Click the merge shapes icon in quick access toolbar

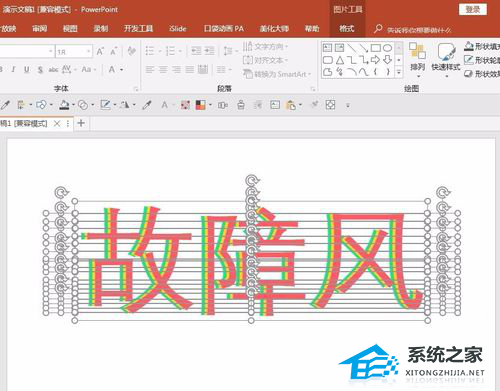coord(83,105)
